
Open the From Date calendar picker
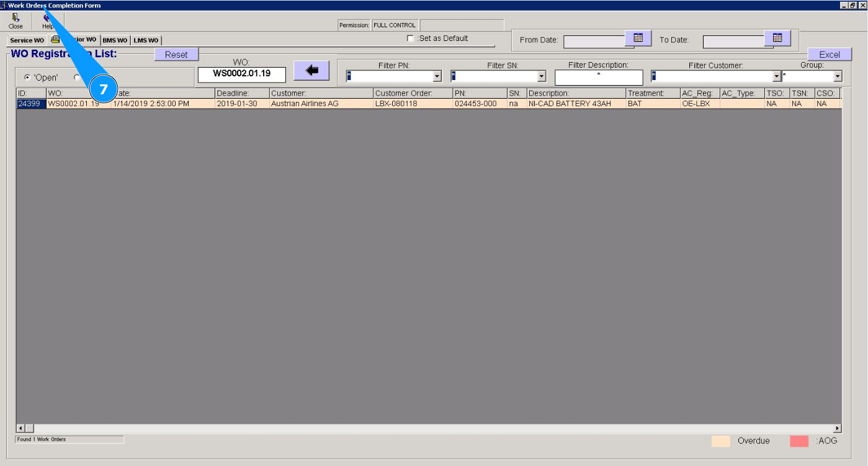pyautogui.click(x=638, y=38)
